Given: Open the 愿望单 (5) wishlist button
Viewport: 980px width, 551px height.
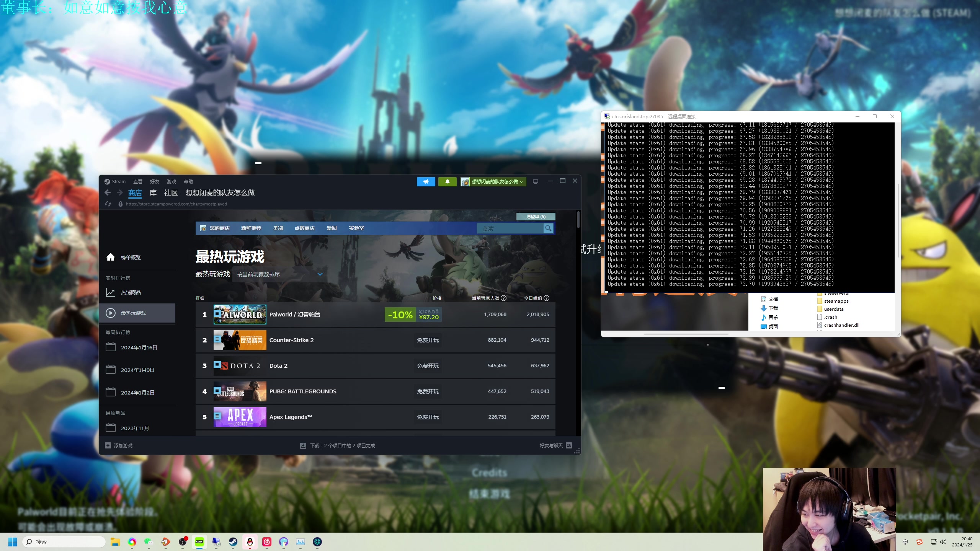Looking at the screenshot, I should coord(536,217).
